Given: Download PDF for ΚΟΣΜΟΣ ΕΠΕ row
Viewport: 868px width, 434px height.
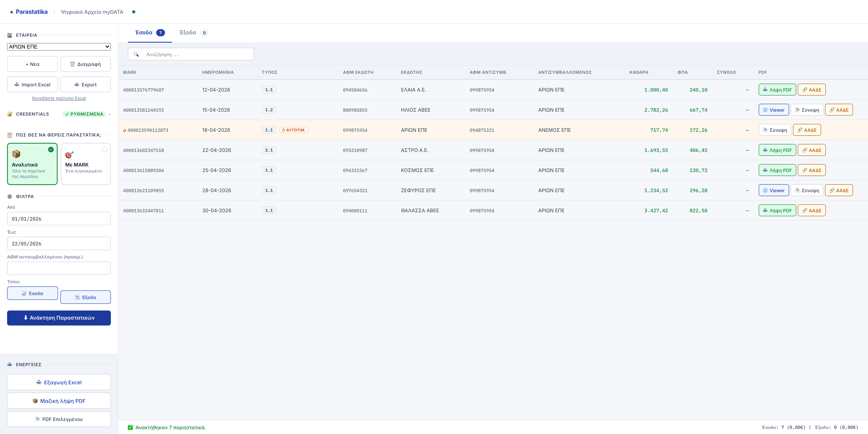Looking at the screenshot, I should tap(777, 170).
